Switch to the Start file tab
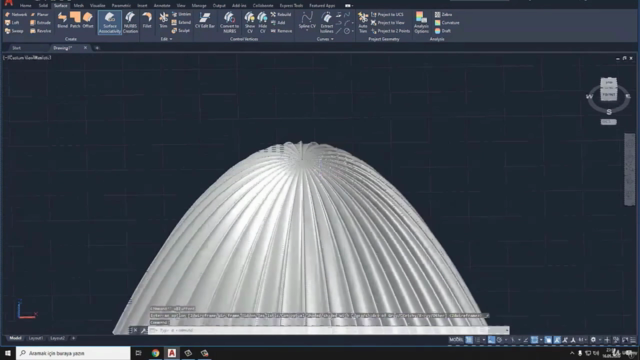640x360 pixels. [x=16, y=48]
